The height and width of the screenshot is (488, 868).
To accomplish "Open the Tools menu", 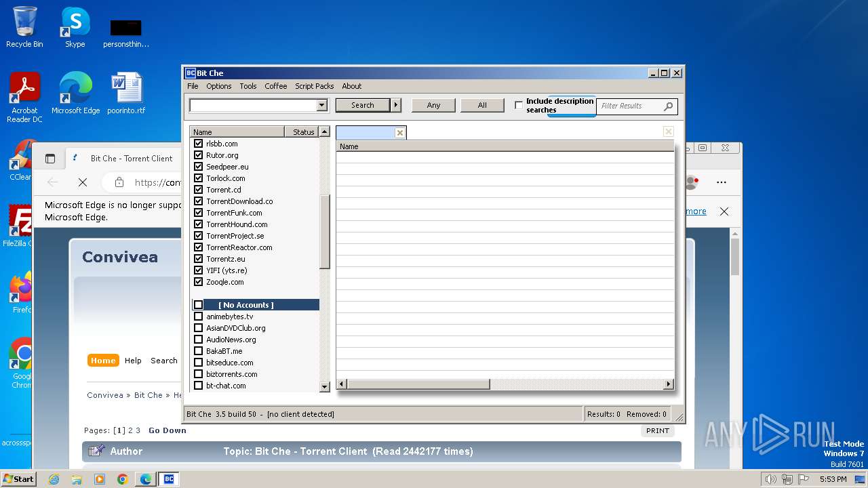I will click(x=248, y=86).
